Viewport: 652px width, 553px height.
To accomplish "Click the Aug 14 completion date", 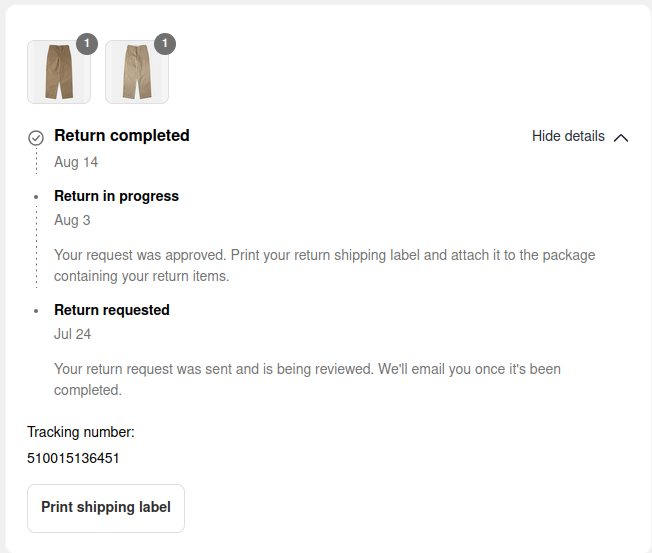I will (76, 162).
